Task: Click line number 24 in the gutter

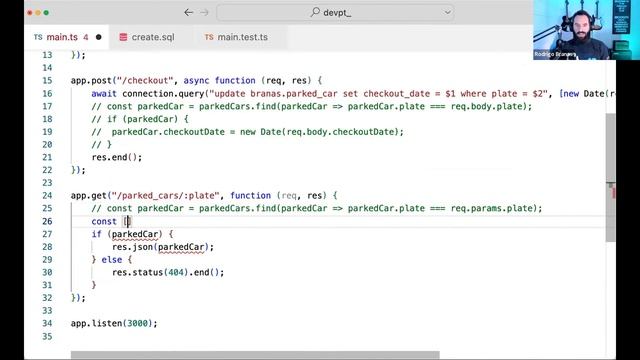Action: [47, 196]
